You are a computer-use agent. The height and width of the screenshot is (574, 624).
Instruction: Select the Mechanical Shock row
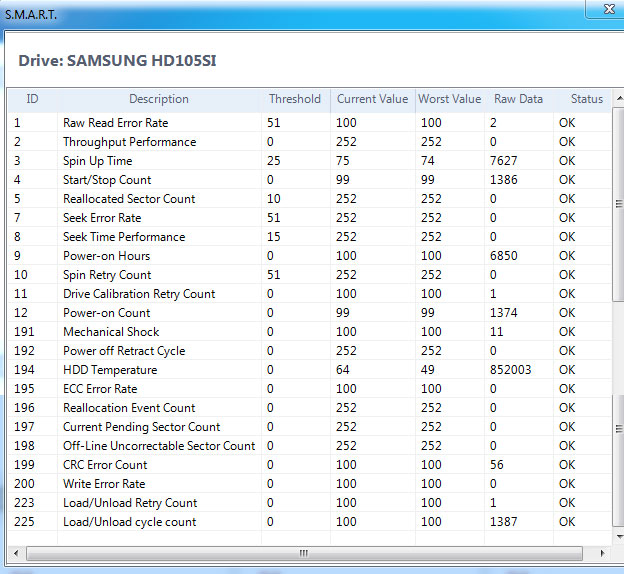pos(309,332)
